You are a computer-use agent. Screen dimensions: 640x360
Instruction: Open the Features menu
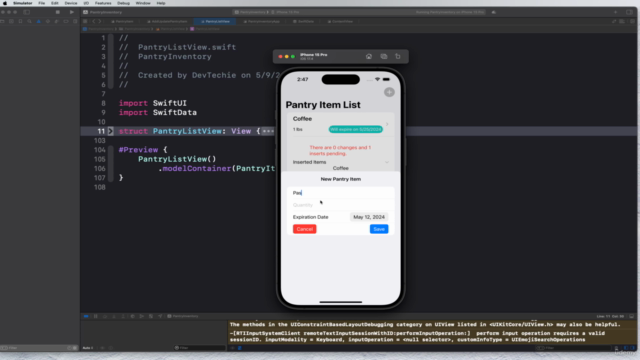coord(103,3)
